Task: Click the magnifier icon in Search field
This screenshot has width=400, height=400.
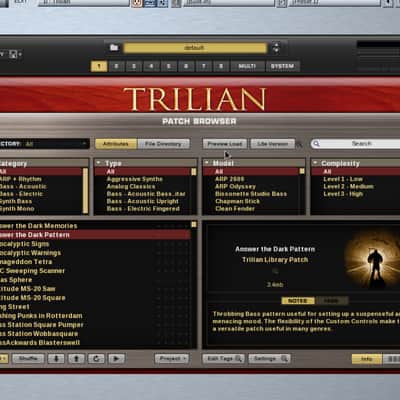Action: tap(316, 144)
